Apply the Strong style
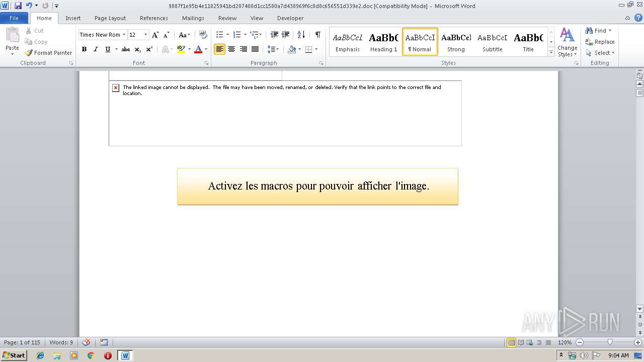 [x=456, y=42]
